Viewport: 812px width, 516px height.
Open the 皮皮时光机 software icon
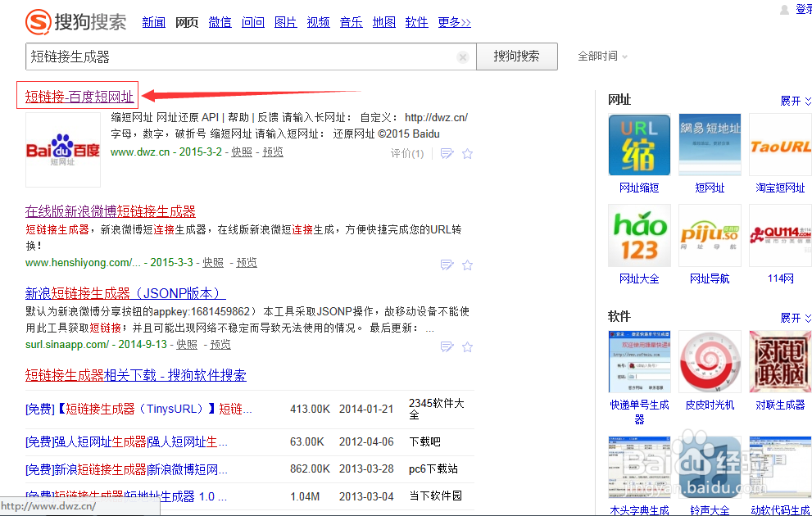(x=710, y=361)
